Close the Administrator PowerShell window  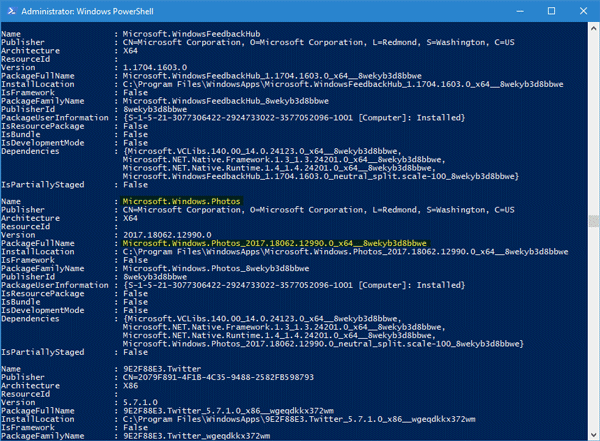(x=583, y=11)
